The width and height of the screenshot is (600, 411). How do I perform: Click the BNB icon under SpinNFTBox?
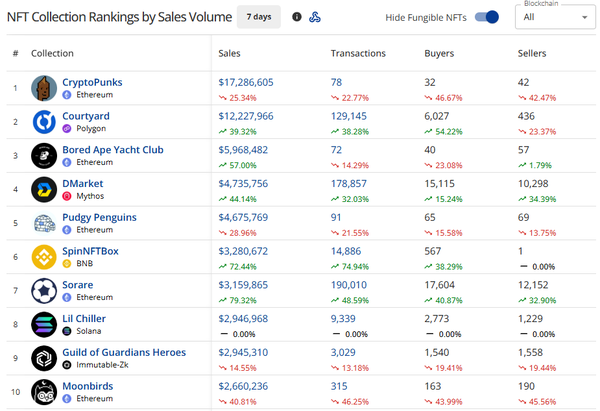pos(67,264)
